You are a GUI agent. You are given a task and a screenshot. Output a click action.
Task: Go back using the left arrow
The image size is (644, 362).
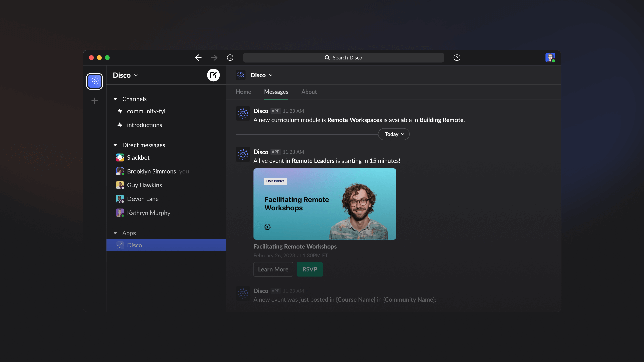click(198, 58)
